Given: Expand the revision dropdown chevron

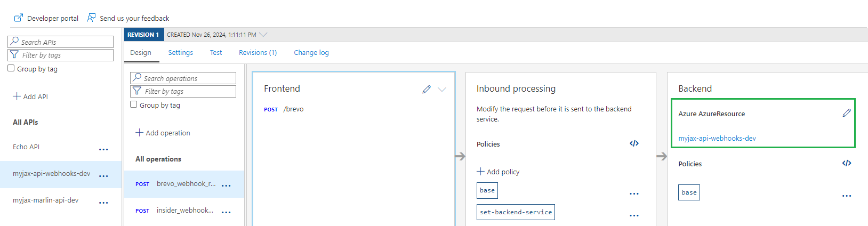Looking at the screenshot, I should pyautogui.click(x=263, y=35).
